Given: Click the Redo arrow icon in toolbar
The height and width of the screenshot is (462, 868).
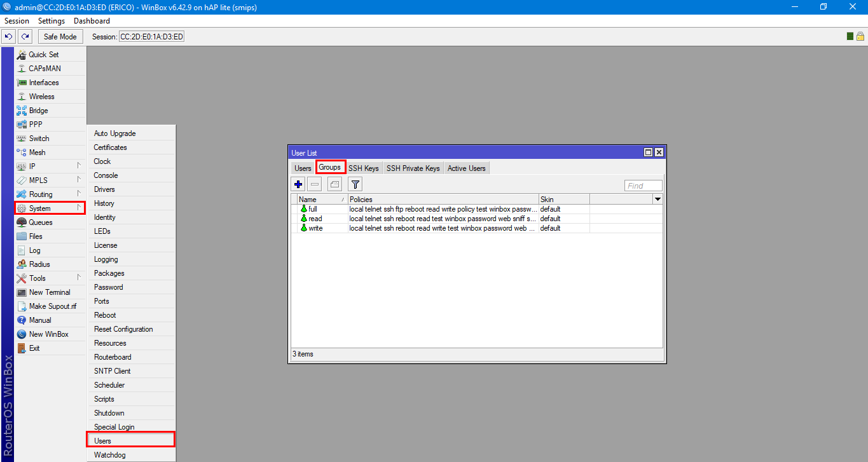Looking at the screenshot, I should pos(25,37).
